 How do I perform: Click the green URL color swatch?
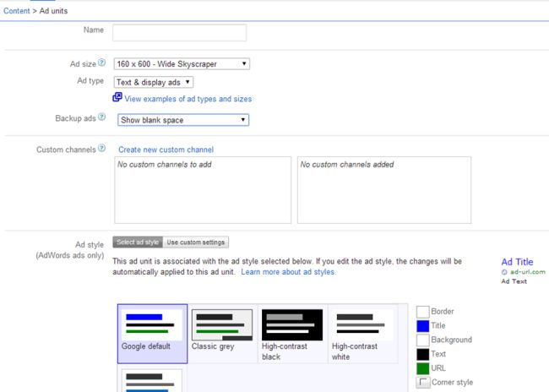(x=423, y=368)
